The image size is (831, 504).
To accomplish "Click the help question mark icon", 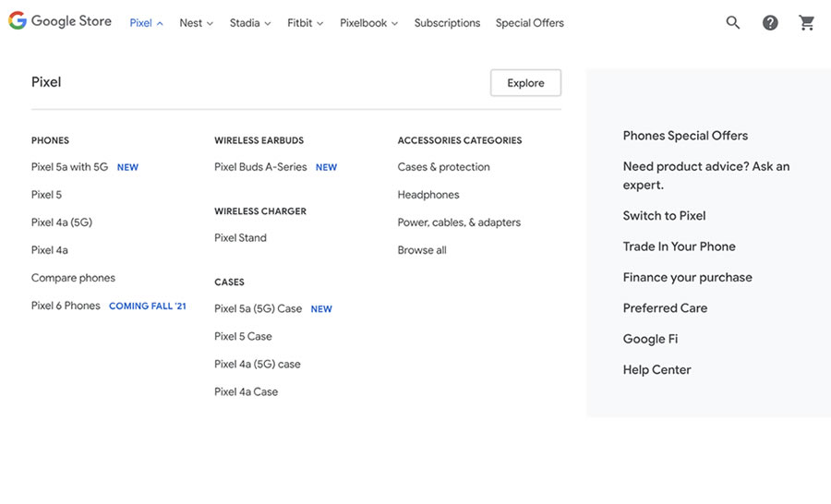I will tap(770, 23).
